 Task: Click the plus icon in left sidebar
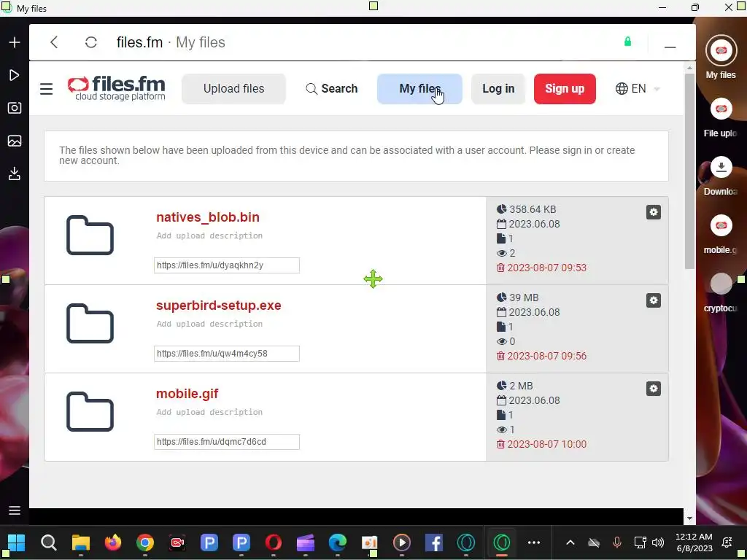(15, 42)
